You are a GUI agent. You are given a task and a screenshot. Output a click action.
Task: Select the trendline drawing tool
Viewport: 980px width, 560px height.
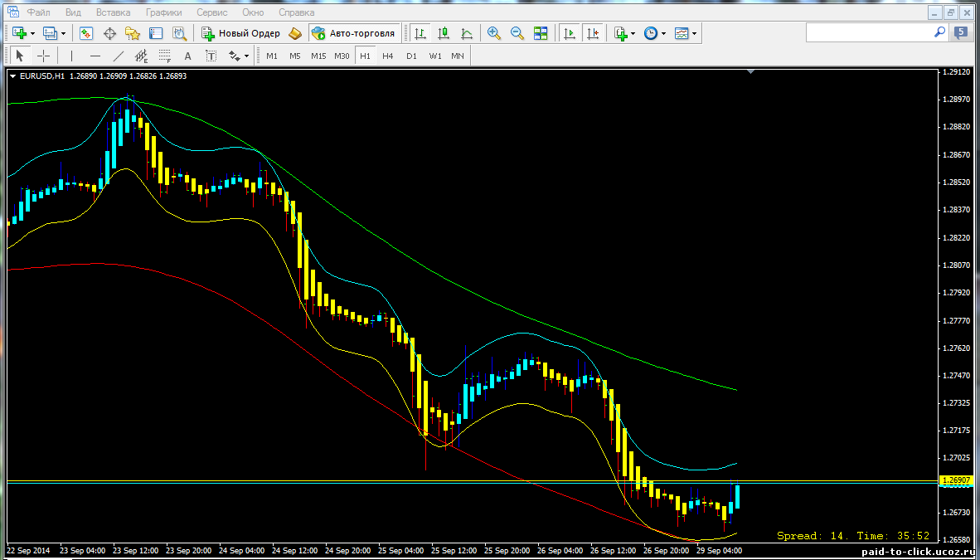(x=118, y=56)
